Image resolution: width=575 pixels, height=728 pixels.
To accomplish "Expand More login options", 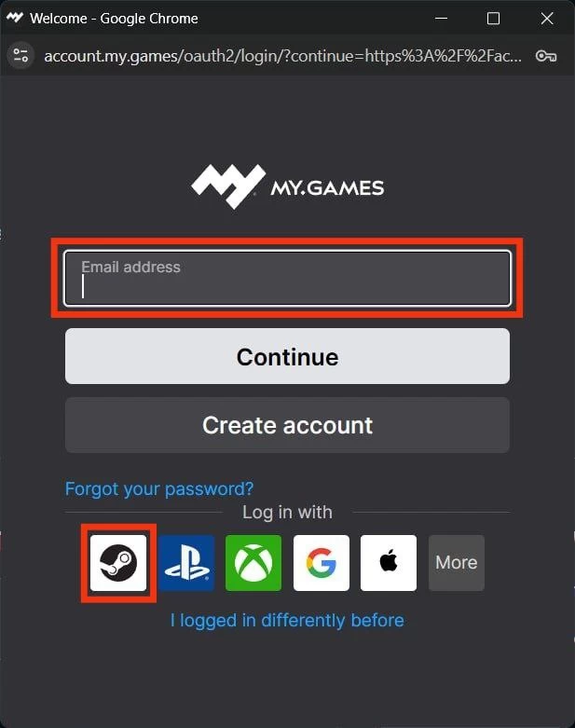I will click(x=457, y=563).
